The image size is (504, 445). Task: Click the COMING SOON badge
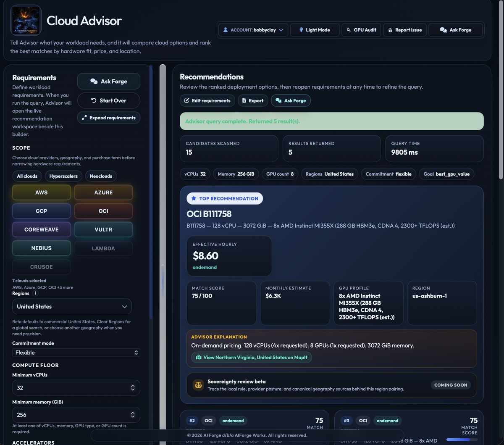451,385
